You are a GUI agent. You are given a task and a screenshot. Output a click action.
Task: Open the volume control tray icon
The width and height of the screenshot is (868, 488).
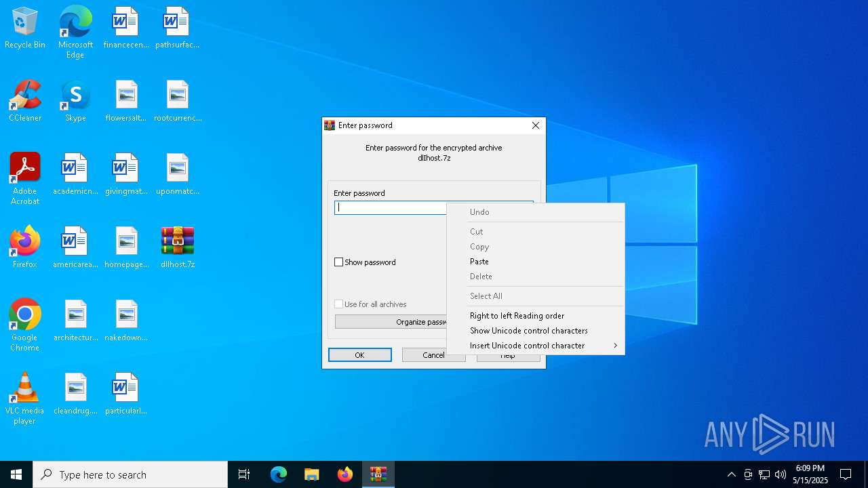781,474
